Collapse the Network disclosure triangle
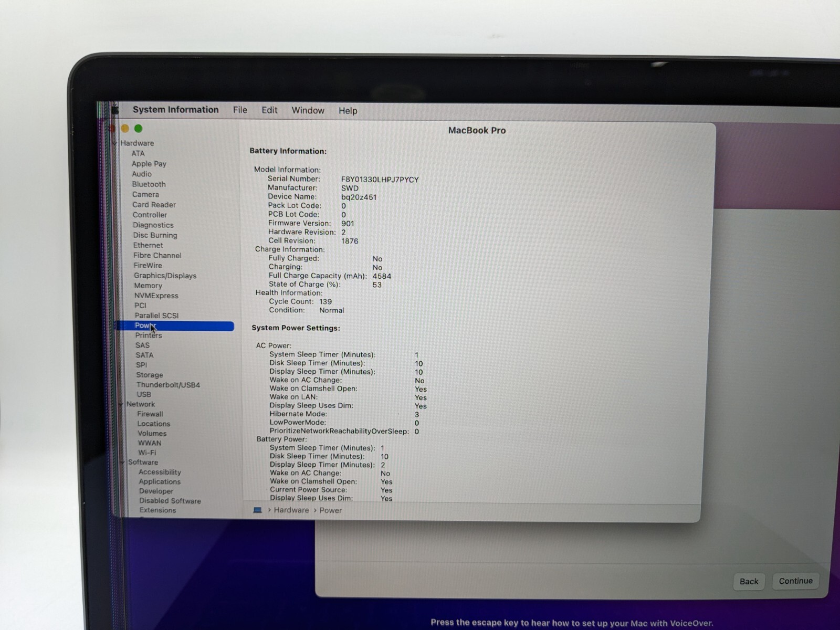 point(121,404)
